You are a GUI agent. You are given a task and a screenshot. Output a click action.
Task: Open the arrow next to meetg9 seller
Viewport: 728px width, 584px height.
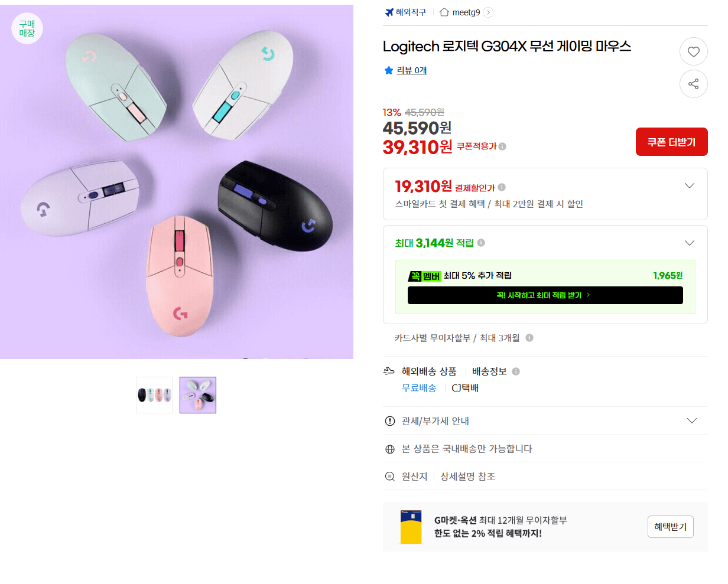coord(487,12)
